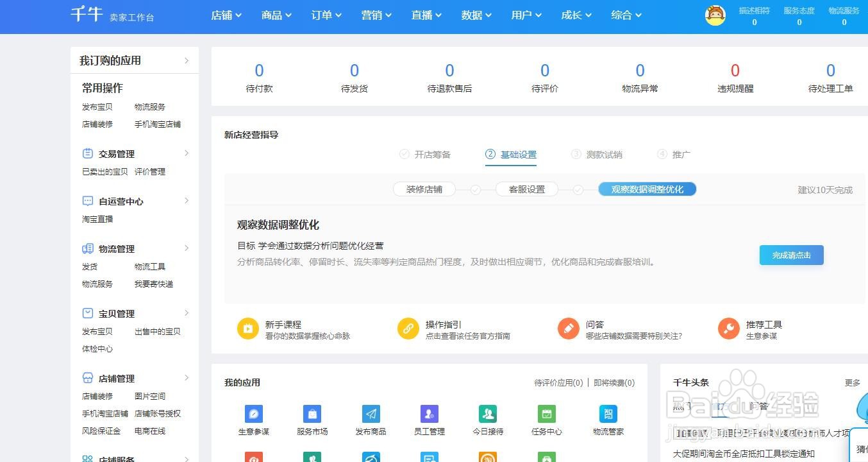
Task: Open the 营销 dropdown menu
Action: tap(376, 15)
